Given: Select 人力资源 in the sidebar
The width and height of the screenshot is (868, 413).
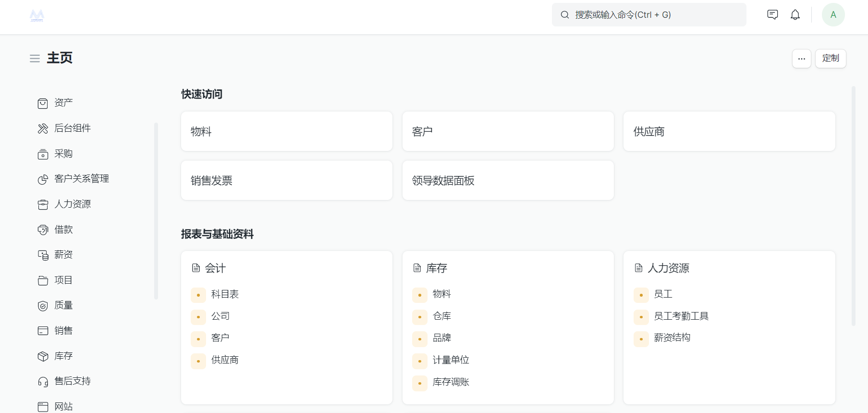Looking at the screenshot, I should tap(73, 204).
